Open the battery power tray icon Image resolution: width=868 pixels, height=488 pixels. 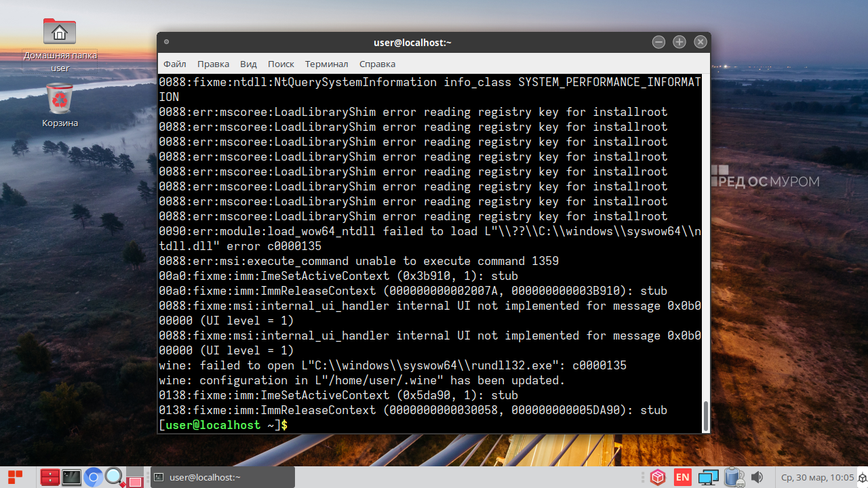point(733,477)
